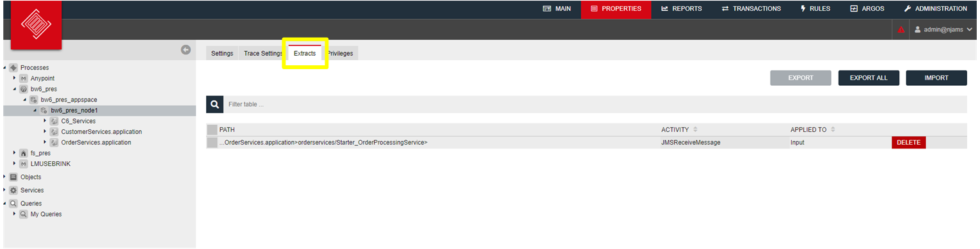Click the Objects icon
980x249 pixels.
(13, 177)
